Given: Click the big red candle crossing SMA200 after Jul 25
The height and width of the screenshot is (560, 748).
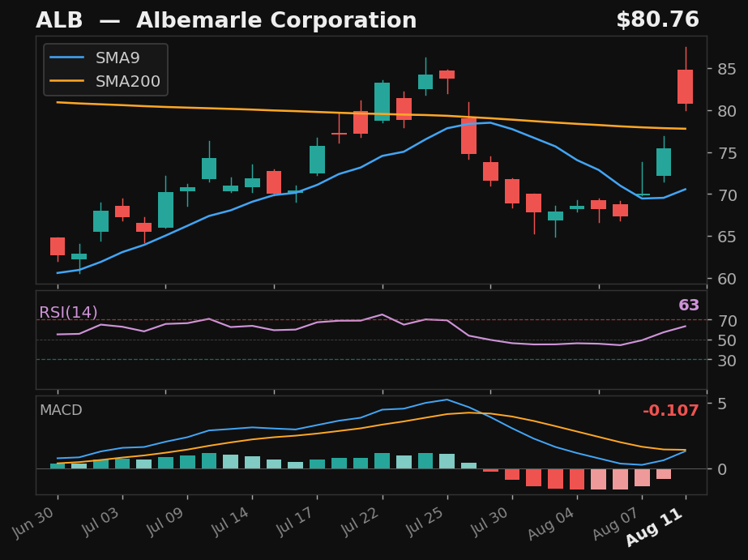Looking at the screenshot, I should tap(469, 136).
